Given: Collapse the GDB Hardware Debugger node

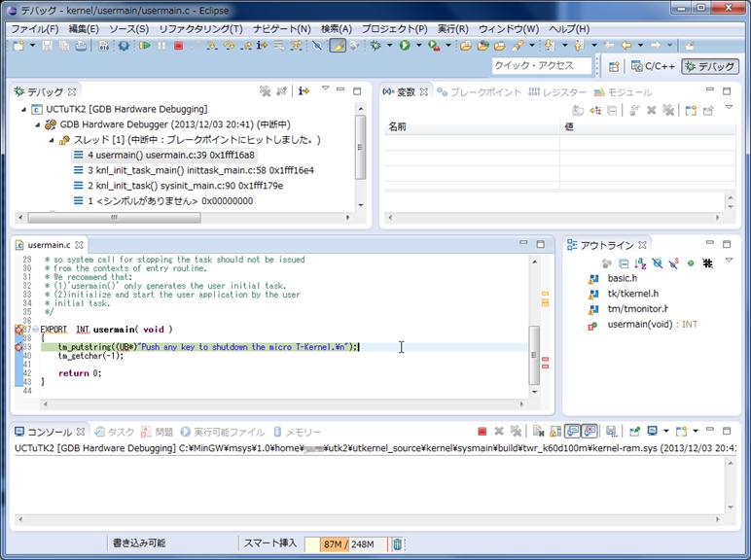Looking at the screenshot, I should pyautogui.click(x=37, y=124).
